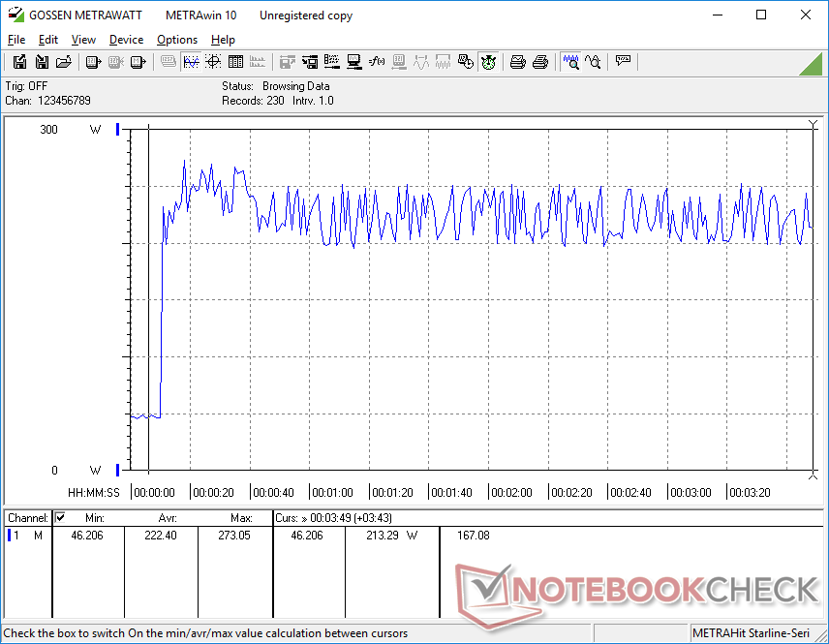This screenshot has width=829, height=644.
Task: Click the greyed 321 device settings icon
Action: coord(399,62)
